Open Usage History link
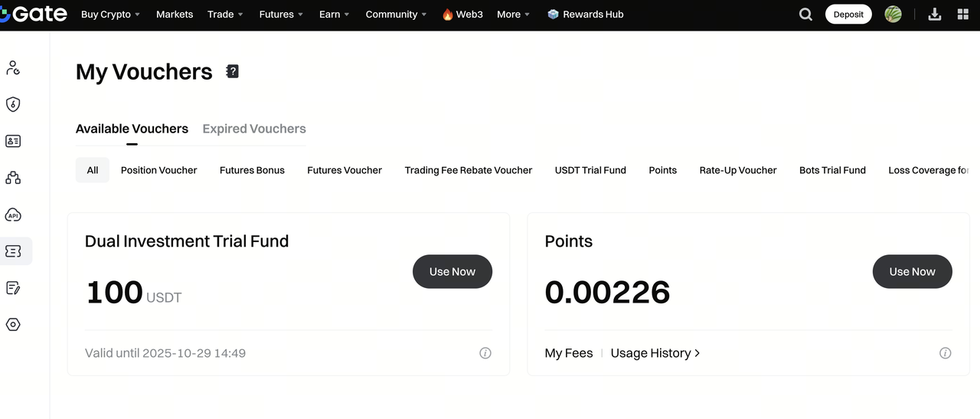The height and width of the screenshot is (419, 980). pos(655,353)
